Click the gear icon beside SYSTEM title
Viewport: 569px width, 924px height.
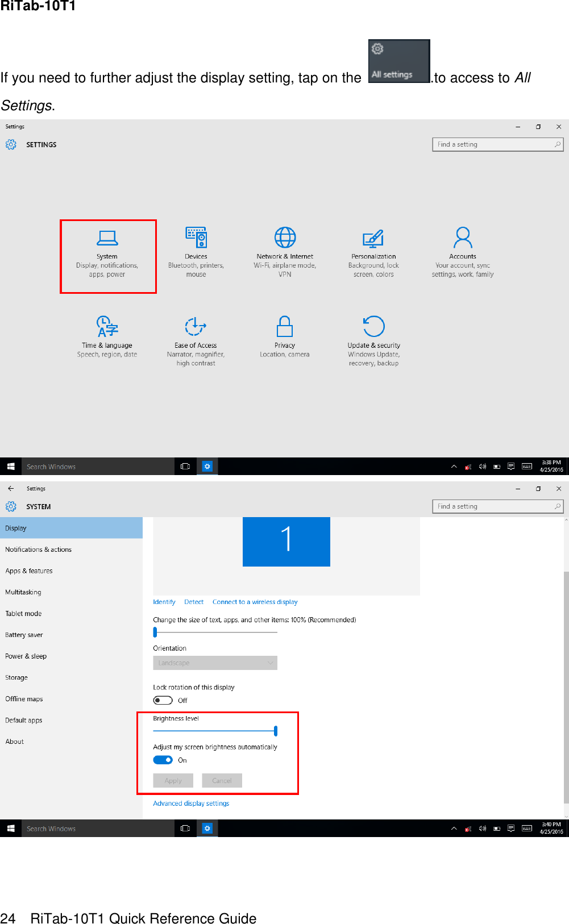pos(11,506)
